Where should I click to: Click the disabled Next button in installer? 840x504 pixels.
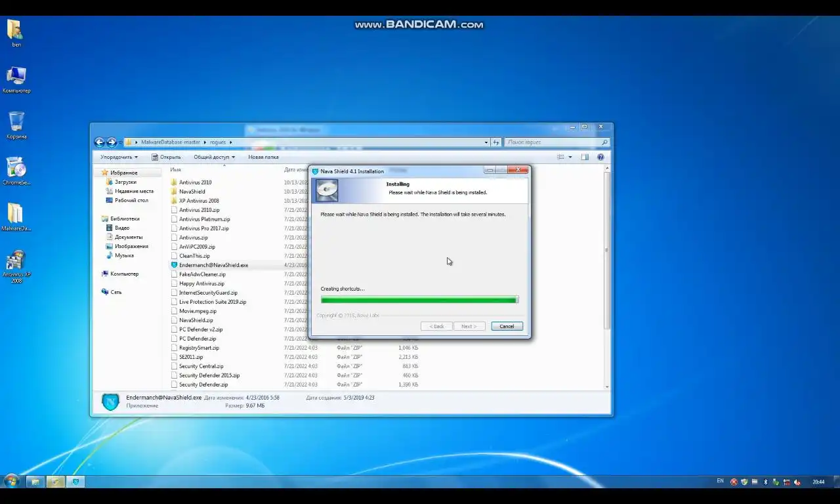coord(469,326)
